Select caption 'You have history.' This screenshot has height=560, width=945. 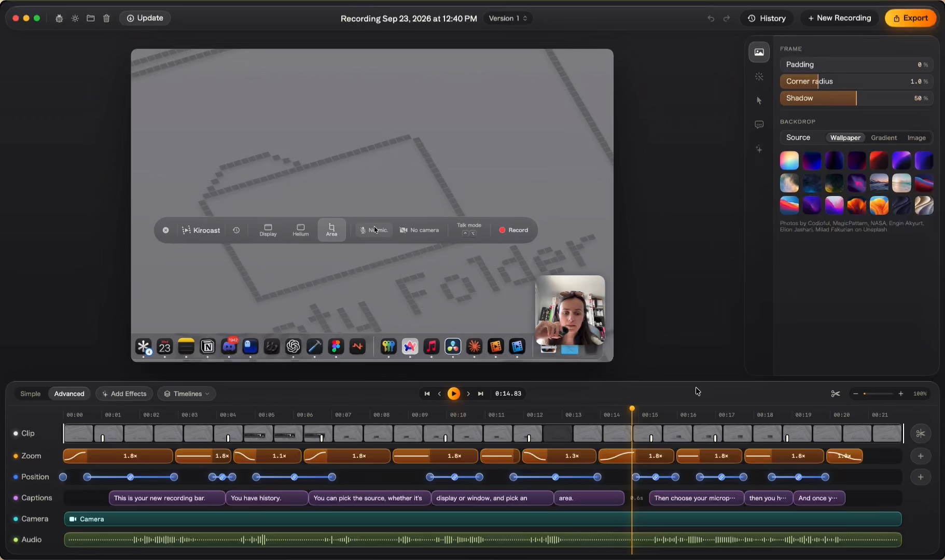point(267,498)
